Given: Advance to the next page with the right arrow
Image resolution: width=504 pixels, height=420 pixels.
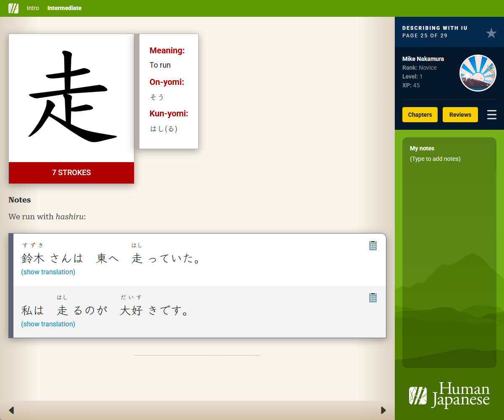Looking at the screenshot, I should pos(383,410).
